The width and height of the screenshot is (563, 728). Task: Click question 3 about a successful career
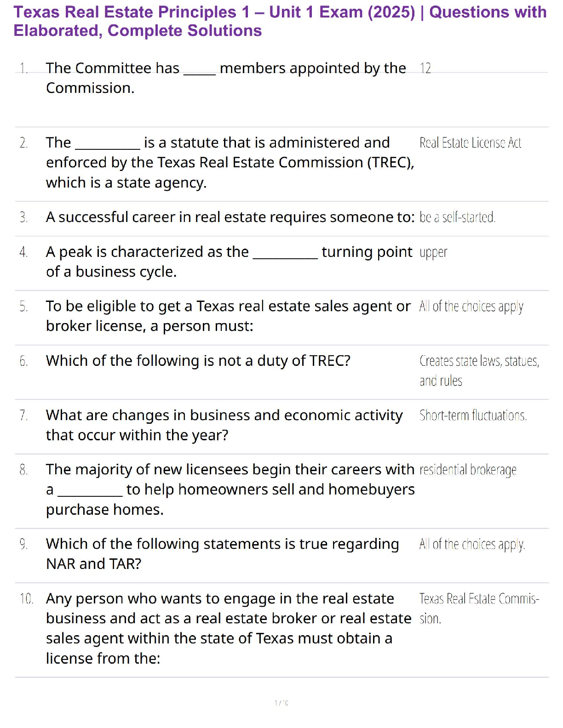pyautogui.click(x=230, y=217)
